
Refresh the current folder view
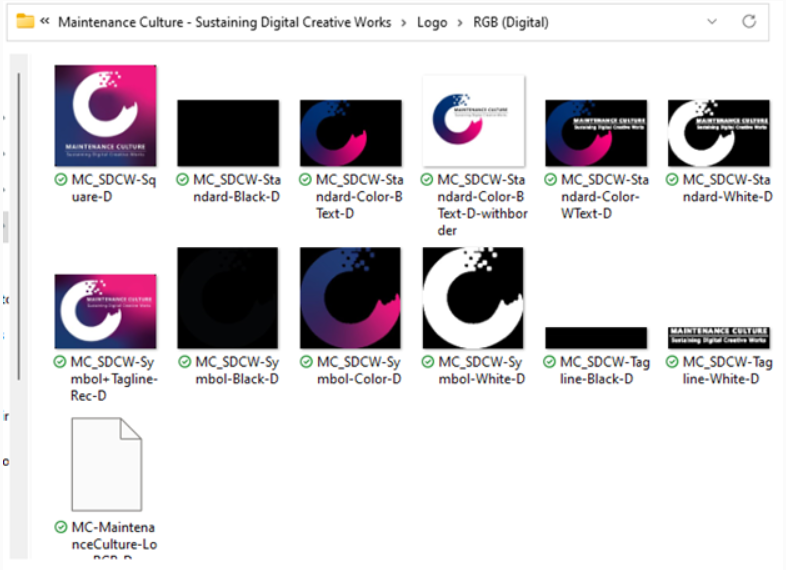749,22
